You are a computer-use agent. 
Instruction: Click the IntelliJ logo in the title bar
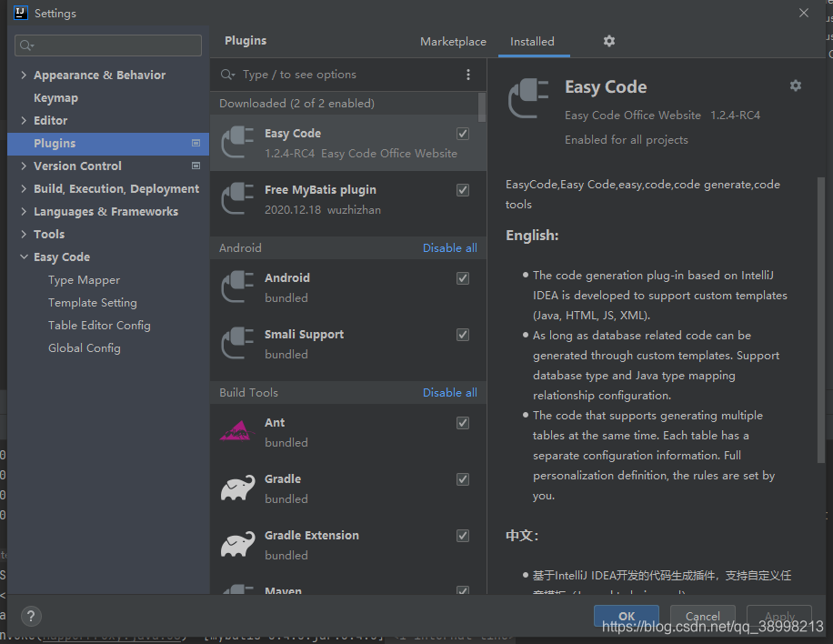click(21, 13)
